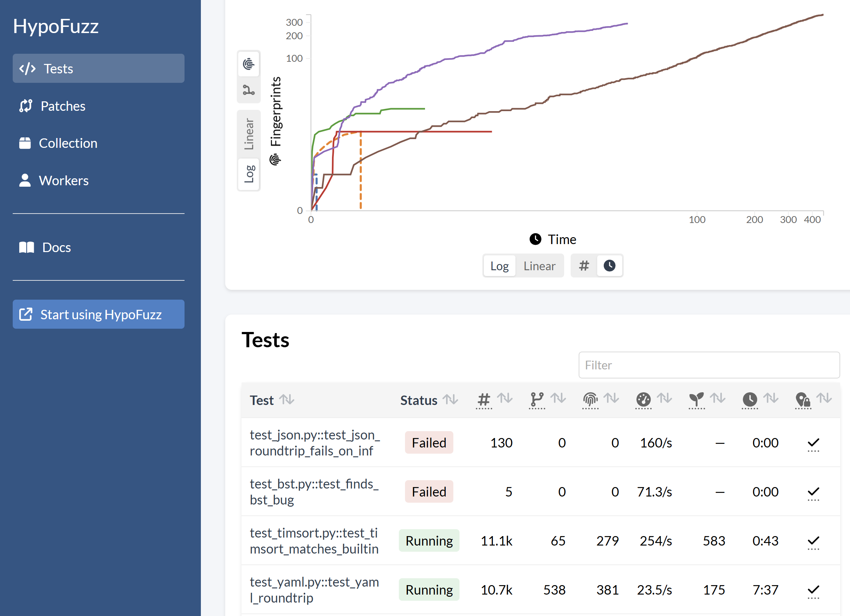Open the Patches page

[62, 106]
